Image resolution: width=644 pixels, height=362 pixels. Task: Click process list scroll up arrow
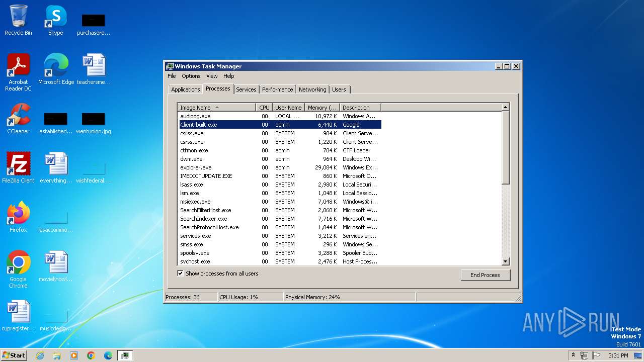click(x=506, y=107)
